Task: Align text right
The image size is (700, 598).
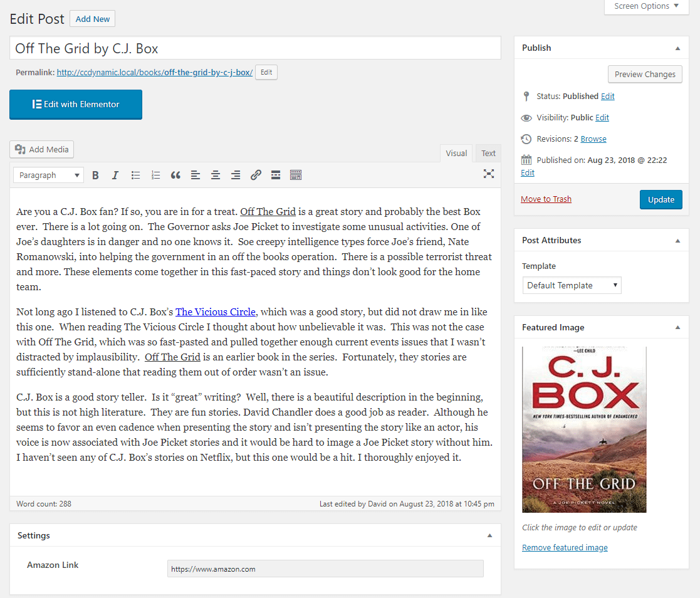Action: (x=236, y=175)
